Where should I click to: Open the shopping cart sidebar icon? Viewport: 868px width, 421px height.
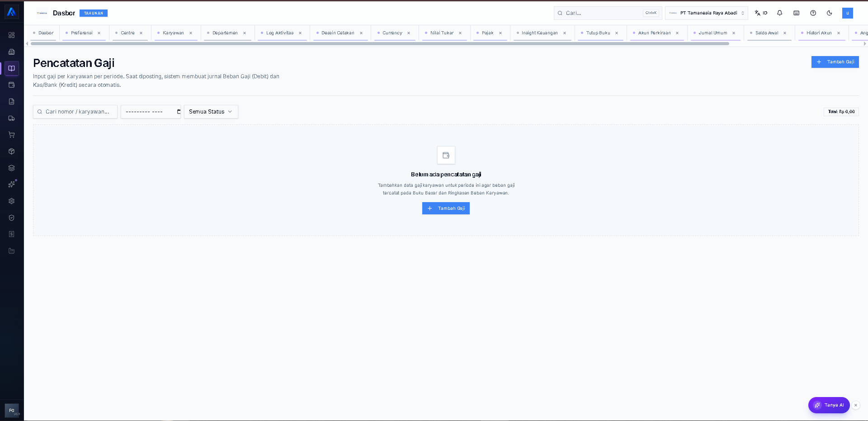pyautogui.click(x=12, y=135)
